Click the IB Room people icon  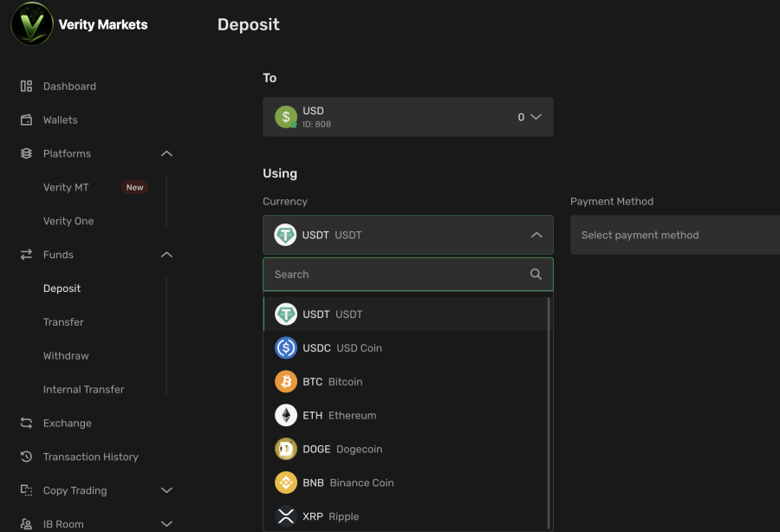point(26,524)
